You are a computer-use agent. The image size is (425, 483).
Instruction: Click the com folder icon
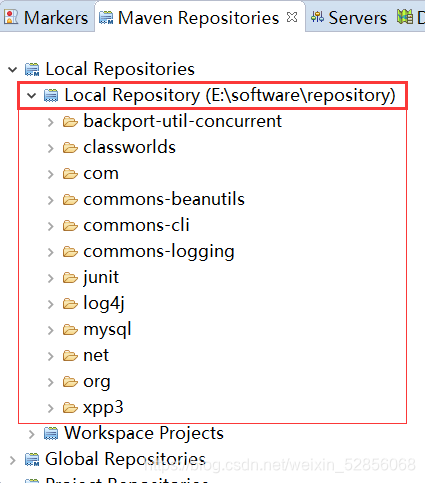click(x=70, y=174)
